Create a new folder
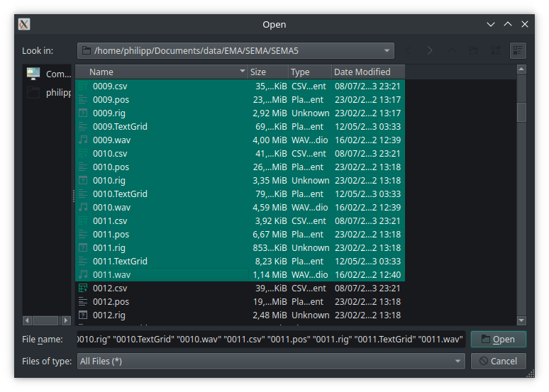This screenshot has width=549, height=392. click(x=473, y=50)
